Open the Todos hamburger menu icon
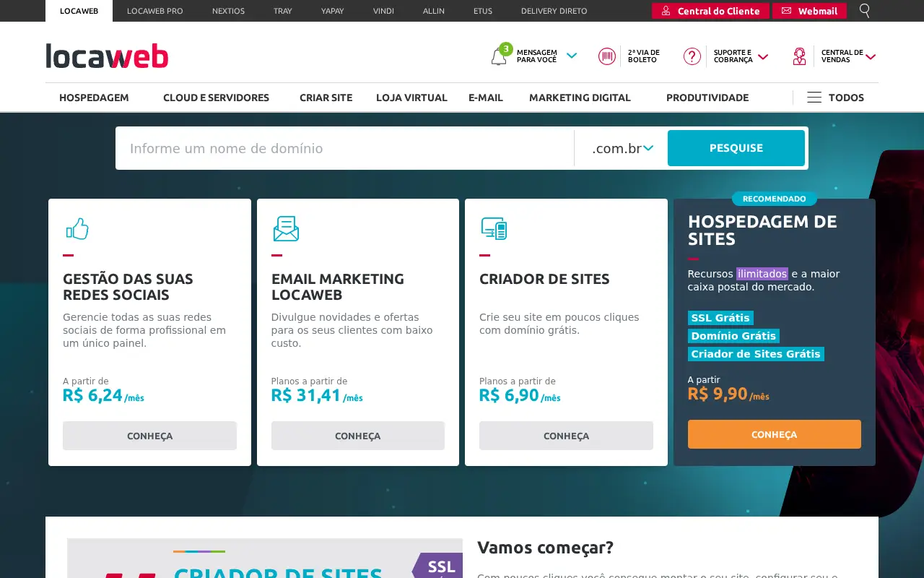The height and width of the screenshot is (578, 924). (x=814, y=98)
